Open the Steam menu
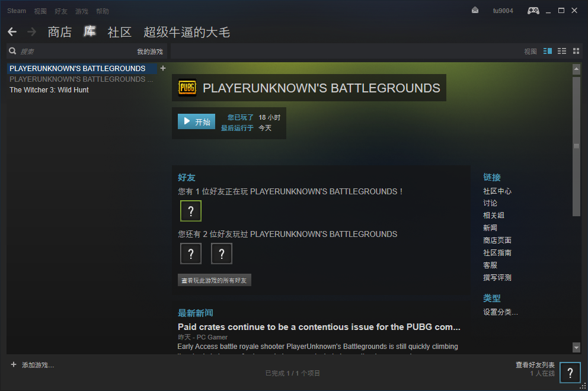This screenshot has width=588, height=391. (x=17, y=11)
